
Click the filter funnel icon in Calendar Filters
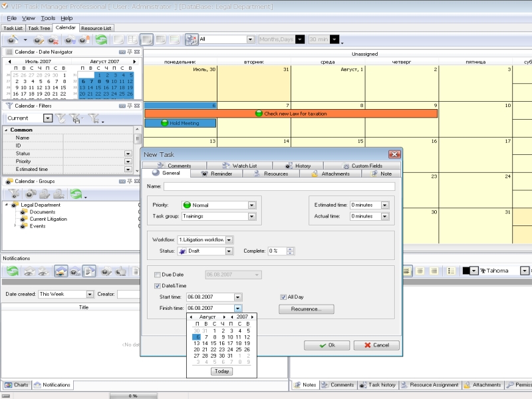[61, 118]
